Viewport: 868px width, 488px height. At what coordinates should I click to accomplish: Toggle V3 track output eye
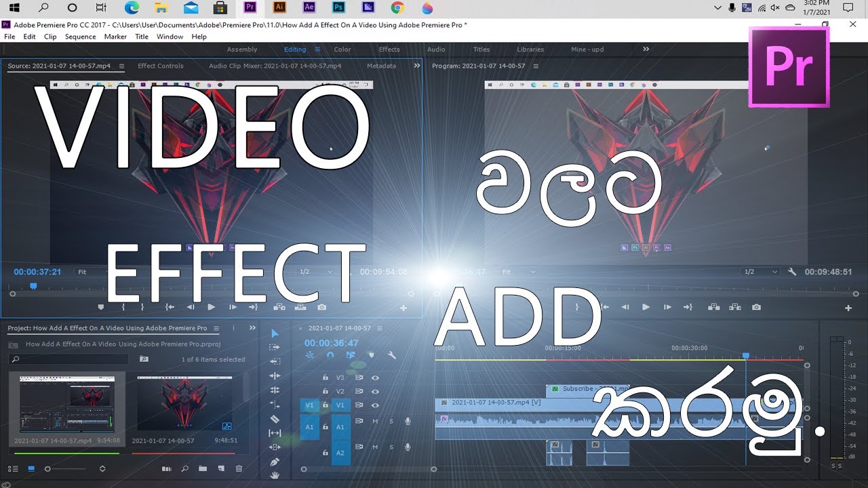click(375, 378)
